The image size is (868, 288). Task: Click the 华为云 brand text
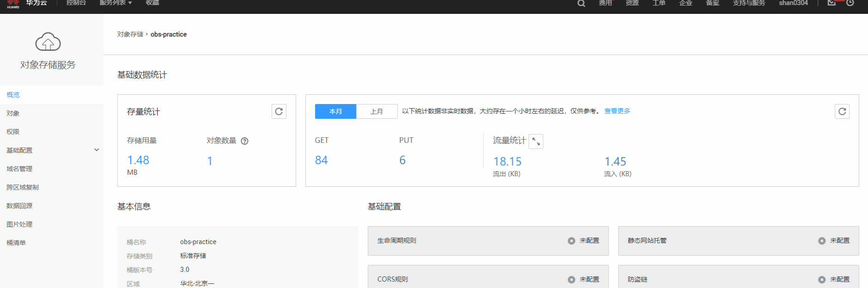pyautogui.click(x=36, y=3)
